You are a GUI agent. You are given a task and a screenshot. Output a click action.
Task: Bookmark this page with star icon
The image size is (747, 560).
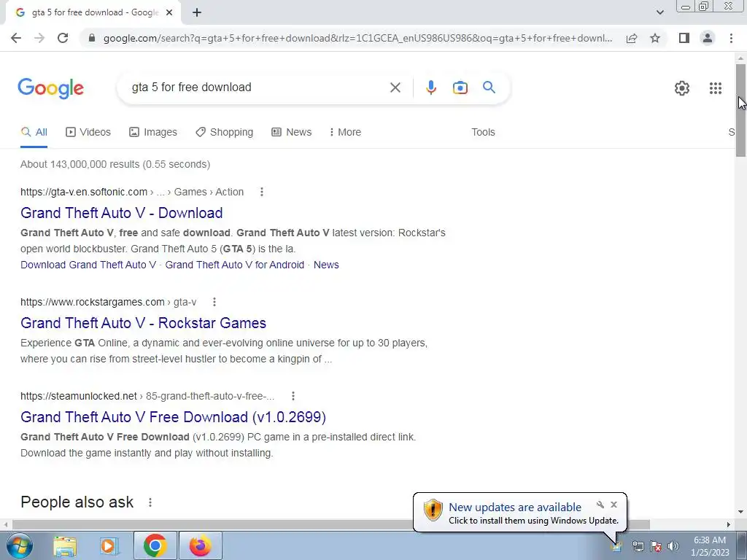655,38
